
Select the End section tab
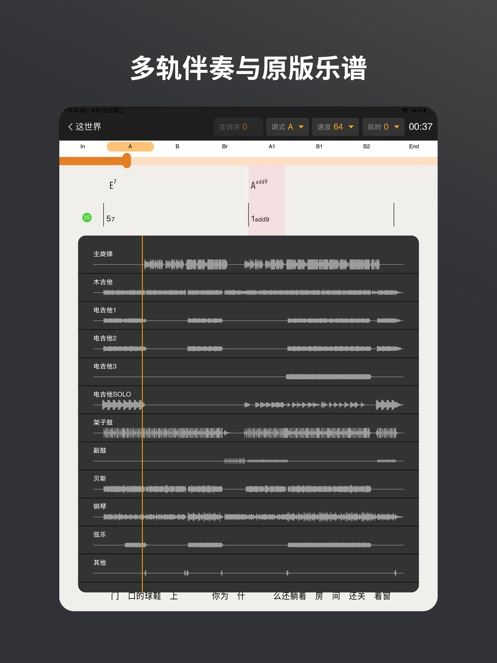pyautogui.click(x=414, y=146)
